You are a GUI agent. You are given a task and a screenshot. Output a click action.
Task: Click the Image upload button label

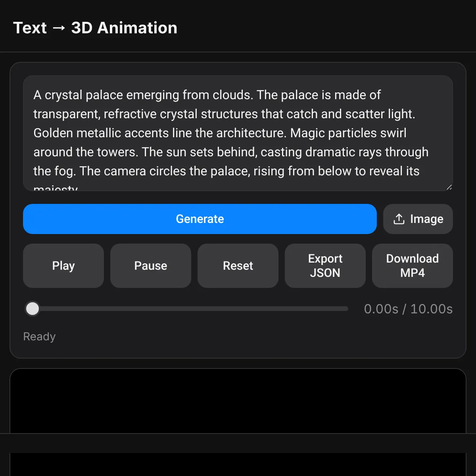coord(426,219)
